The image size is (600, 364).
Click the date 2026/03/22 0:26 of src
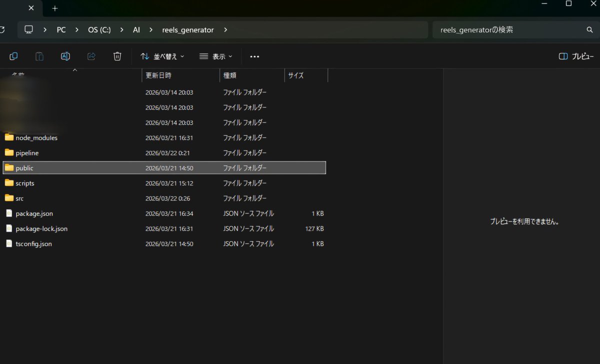click(x=167, y=198)
